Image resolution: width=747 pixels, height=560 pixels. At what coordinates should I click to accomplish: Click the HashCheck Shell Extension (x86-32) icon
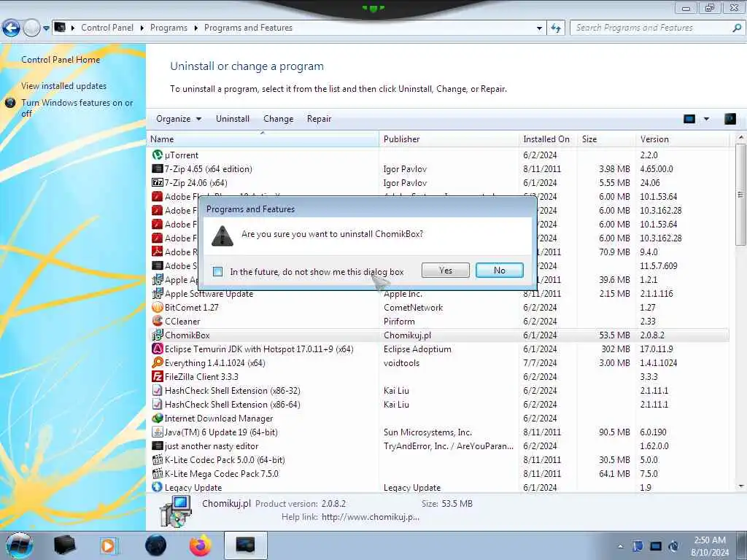coord(158,390)
